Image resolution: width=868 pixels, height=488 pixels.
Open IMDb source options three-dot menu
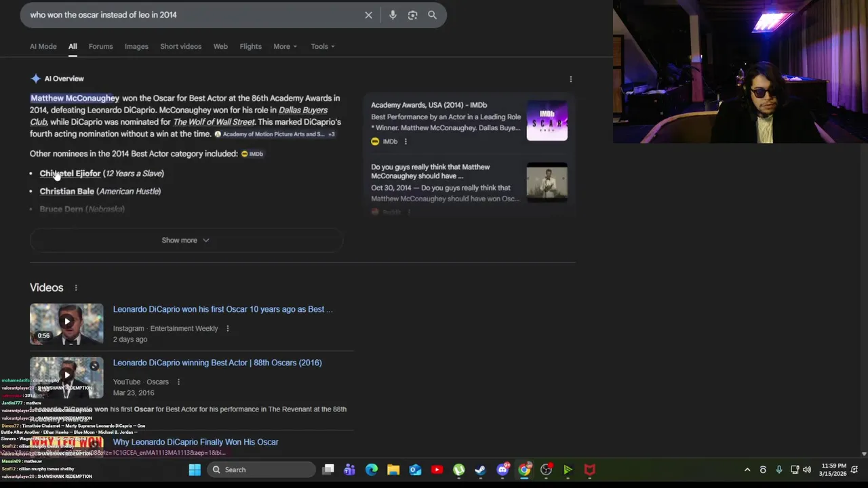pos(406,142)
